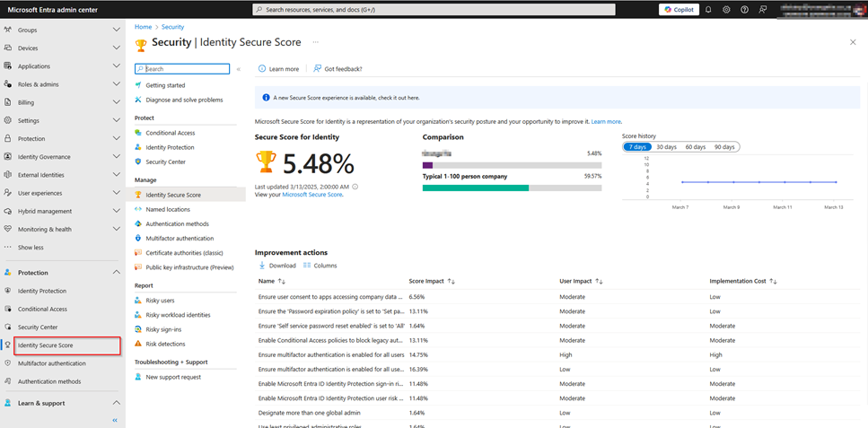The height and width of the screenshot is (428, 868).
Task: Download improvement actions list
Action: click(277, 266)
